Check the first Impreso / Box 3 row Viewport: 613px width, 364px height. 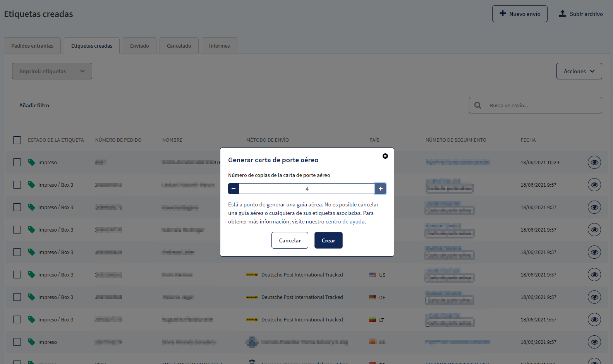point(17,185)
